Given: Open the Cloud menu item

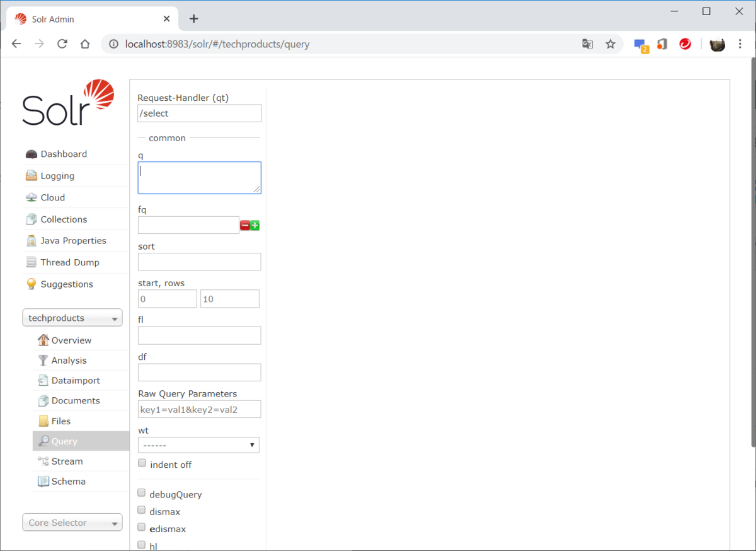Looking at the screenshot, I should tap(53, 197).
